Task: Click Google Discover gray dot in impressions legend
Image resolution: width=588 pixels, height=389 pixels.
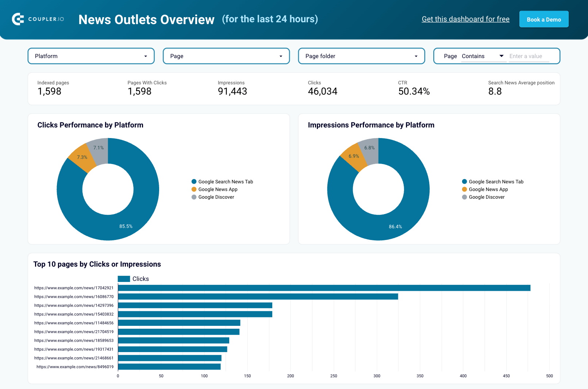Action: 464,197
